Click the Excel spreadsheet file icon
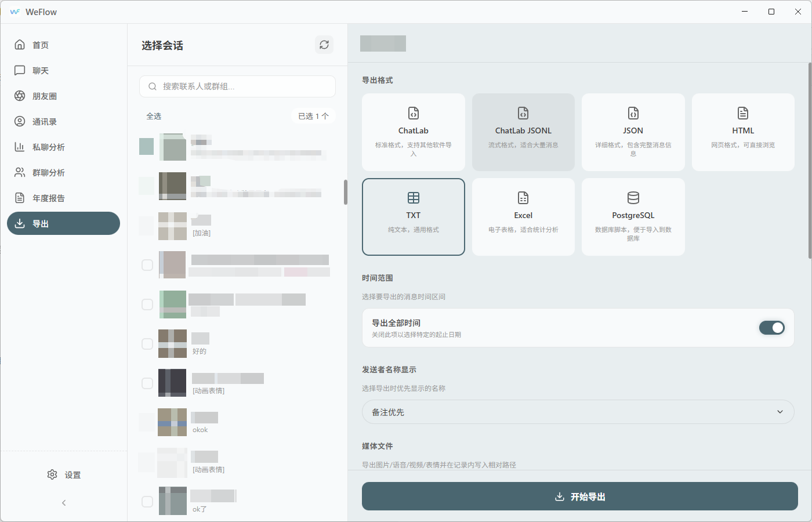This screenshot has width=812, height=522. [523, 198]
